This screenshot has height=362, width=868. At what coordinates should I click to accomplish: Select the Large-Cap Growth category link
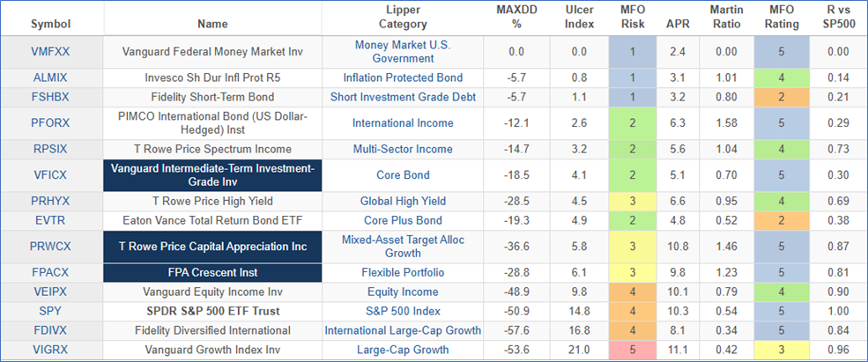[x=401, y=350]
